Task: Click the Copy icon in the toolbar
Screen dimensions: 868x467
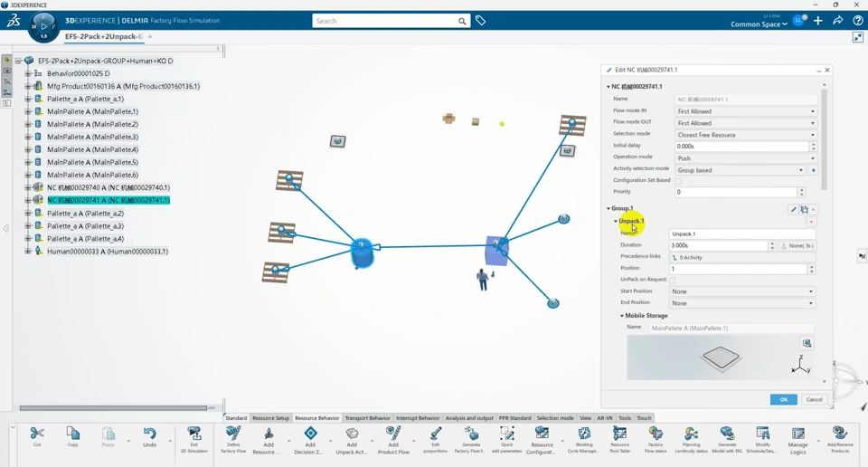Action: (x=72, y=434)
